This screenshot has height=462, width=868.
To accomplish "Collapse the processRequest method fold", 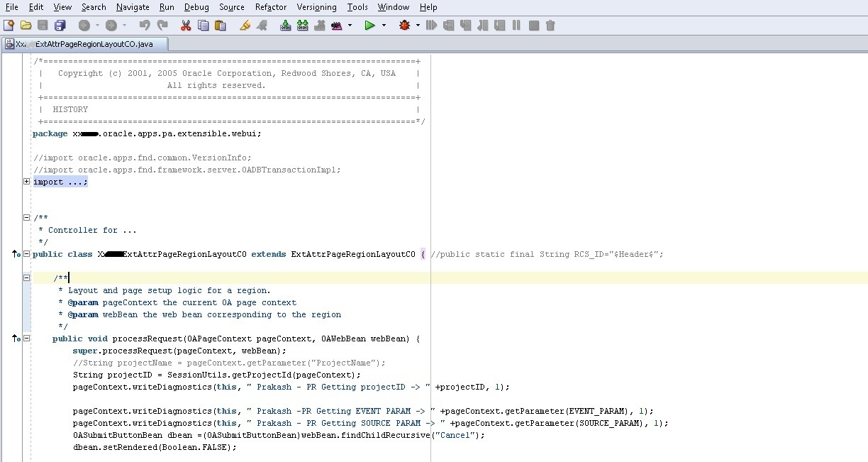I will pyautogui.click(x=27, y=339).
